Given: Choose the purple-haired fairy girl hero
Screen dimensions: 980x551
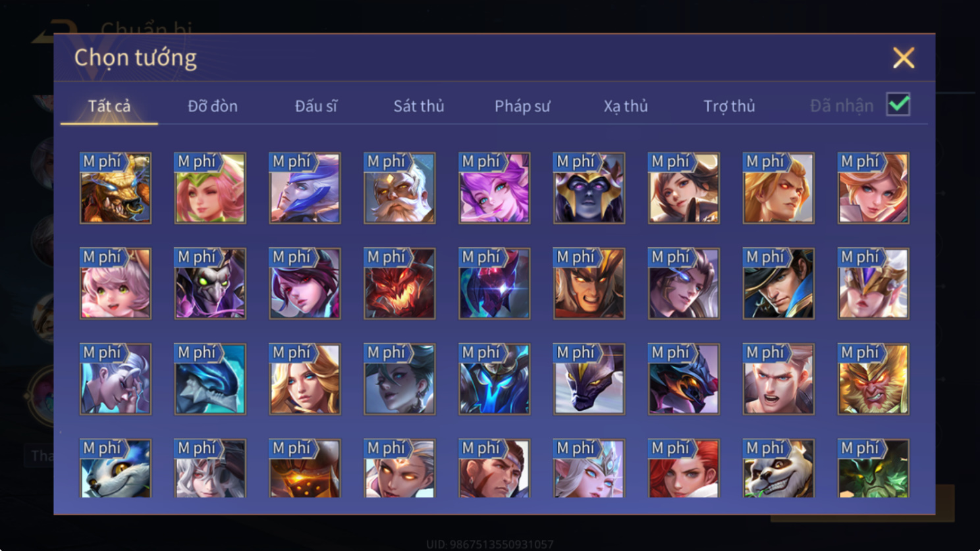Looking at the screenshot, I should click(x=495, y=188).
